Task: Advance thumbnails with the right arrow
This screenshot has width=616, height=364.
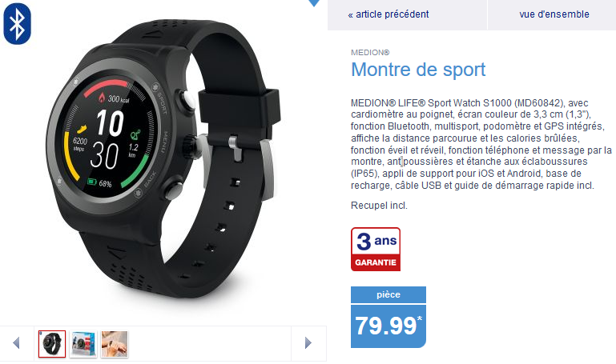Action: coord(308,343)
